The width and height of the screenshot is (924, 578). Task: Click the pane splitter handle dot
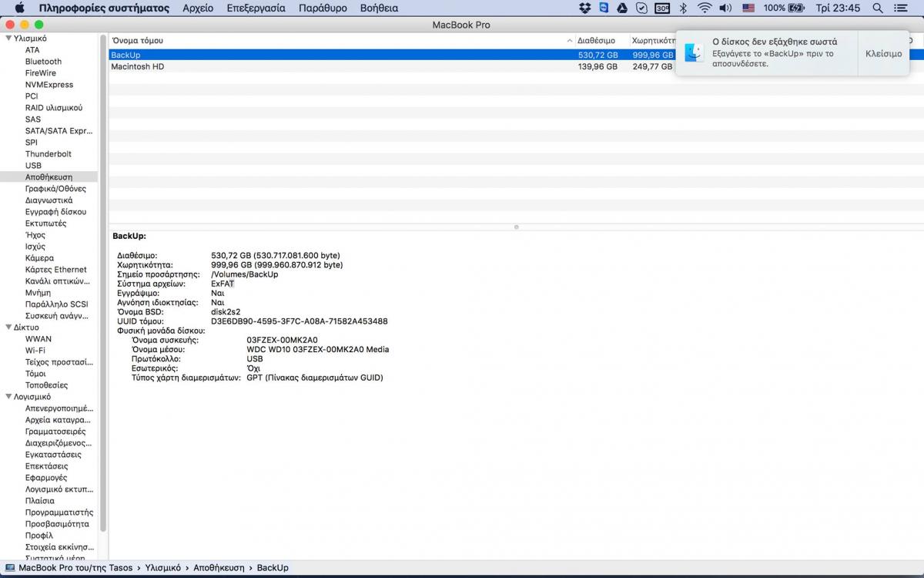click(x=516, y=227)
